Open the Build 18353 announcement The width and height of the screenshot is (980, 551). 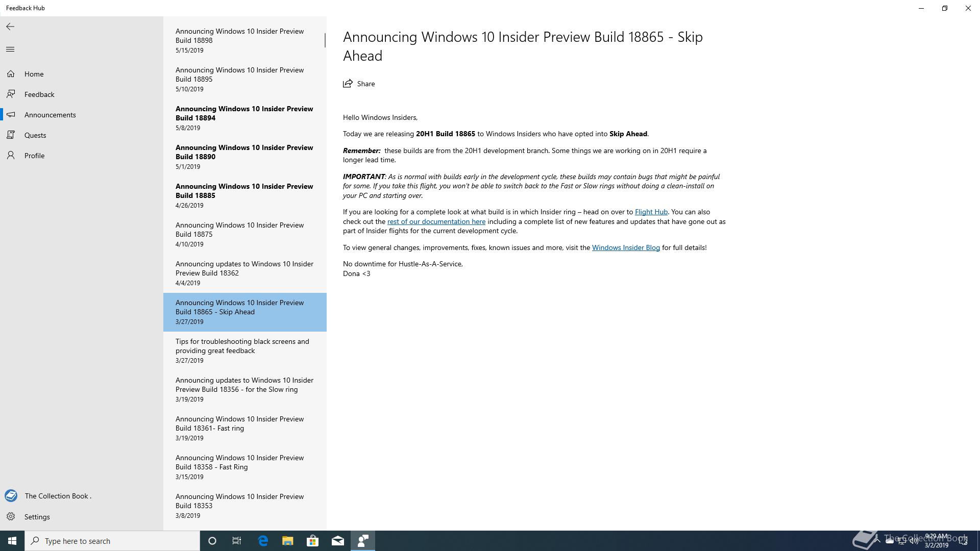click(245, 506)
